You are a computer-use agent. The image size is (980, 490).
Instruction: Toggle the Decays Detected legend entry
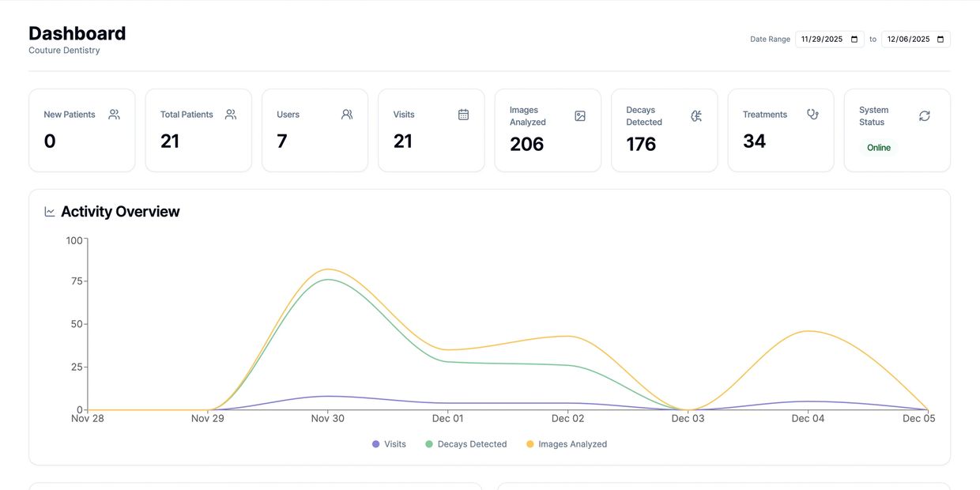point(466,444)
